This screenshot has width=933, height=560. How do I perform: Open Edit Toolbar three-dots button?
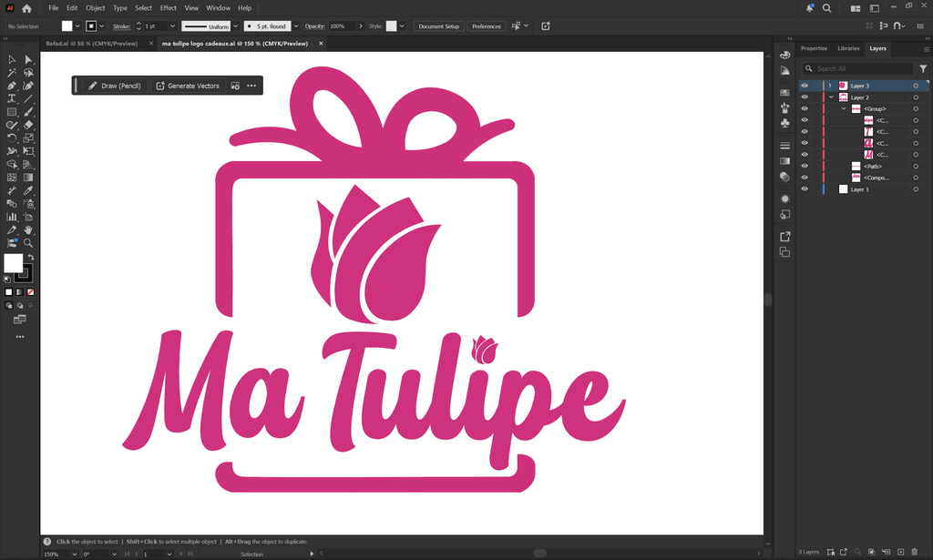pos(20,337)
